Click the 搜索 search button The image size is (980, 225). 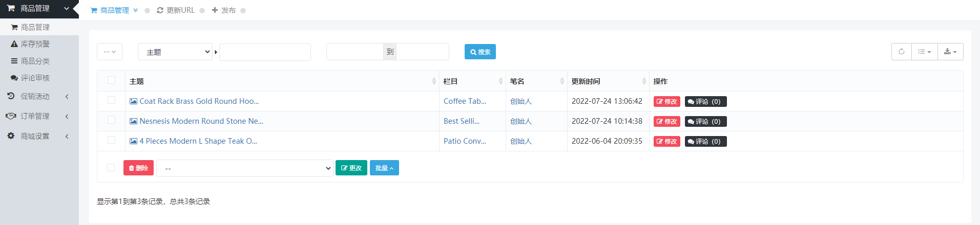[x=480, y=52]
